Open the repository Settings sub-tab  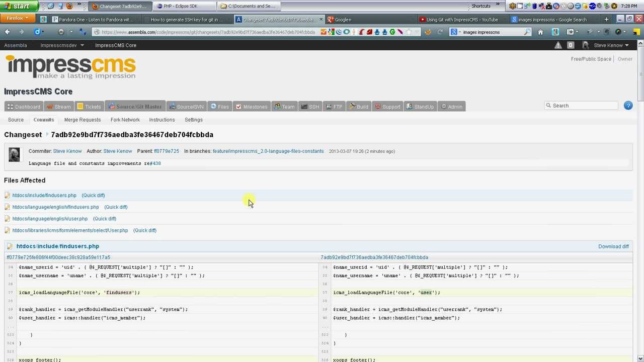coord(194,120)
